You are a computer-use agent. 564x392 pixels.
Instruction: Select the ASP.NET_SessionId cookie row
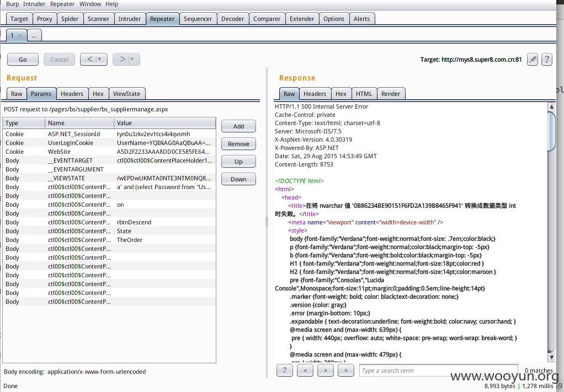pos(109,134)
